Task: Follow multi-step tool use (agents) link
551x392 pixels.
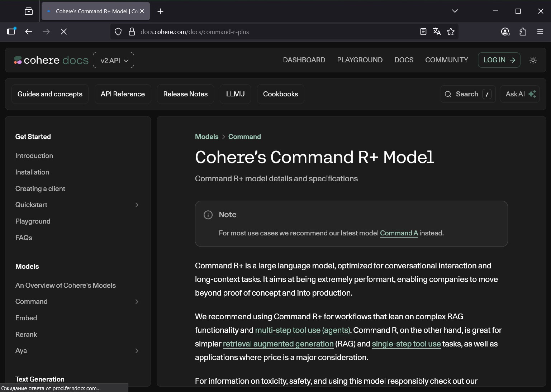Action: click(303, 330)
